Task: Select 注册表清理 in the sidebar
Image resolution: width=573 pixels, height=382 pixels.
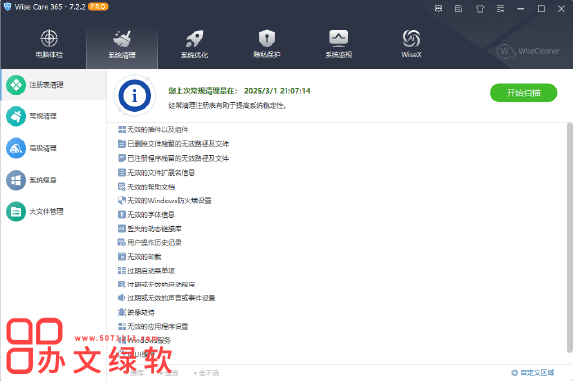Action: coord(53,85)
